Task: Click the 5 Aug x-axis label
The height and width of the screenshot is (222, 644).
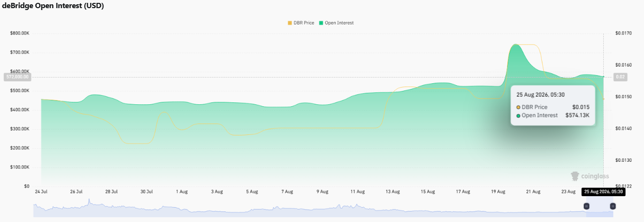Action: (252, 191)
